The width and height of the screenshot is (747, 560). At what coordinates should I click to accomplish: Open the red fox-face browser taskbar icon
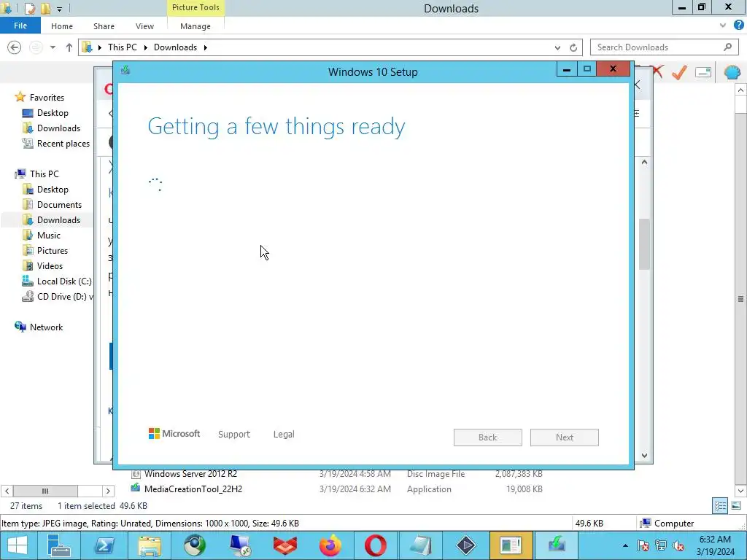[x=285, y=545]
